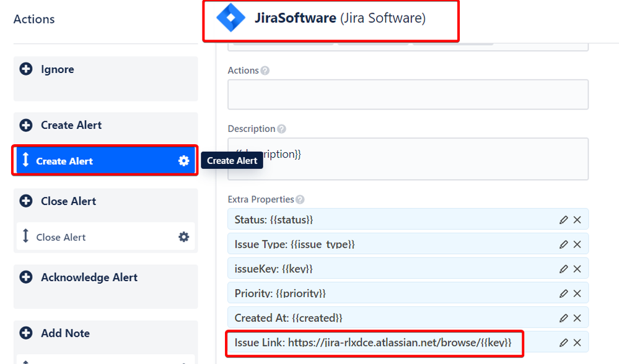
Task: Click the plus icon beside Close Alert heading
Action: (x=26, y=201)
